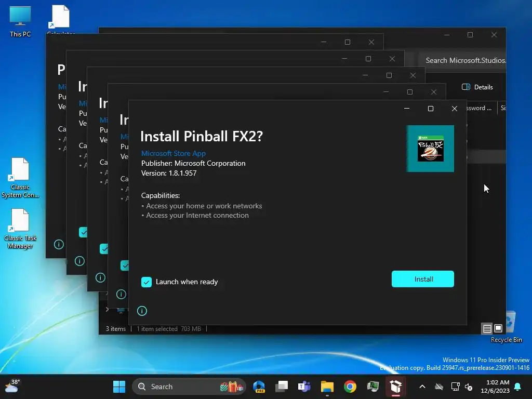Switch File Explorer to details list view

[x=487, y=328]
